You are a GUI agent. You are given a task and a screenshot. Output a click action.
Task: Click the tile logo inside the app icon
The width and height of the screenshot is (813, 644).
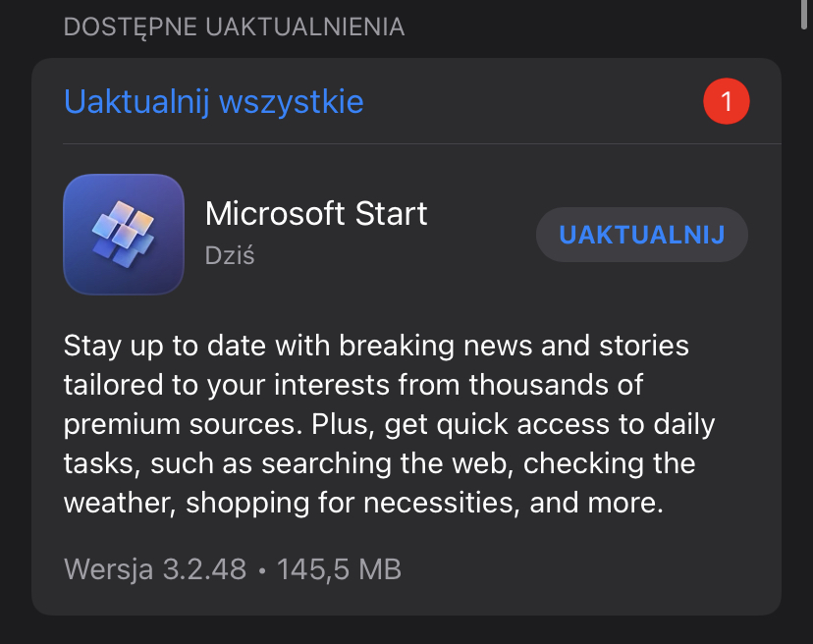point(124,235)
